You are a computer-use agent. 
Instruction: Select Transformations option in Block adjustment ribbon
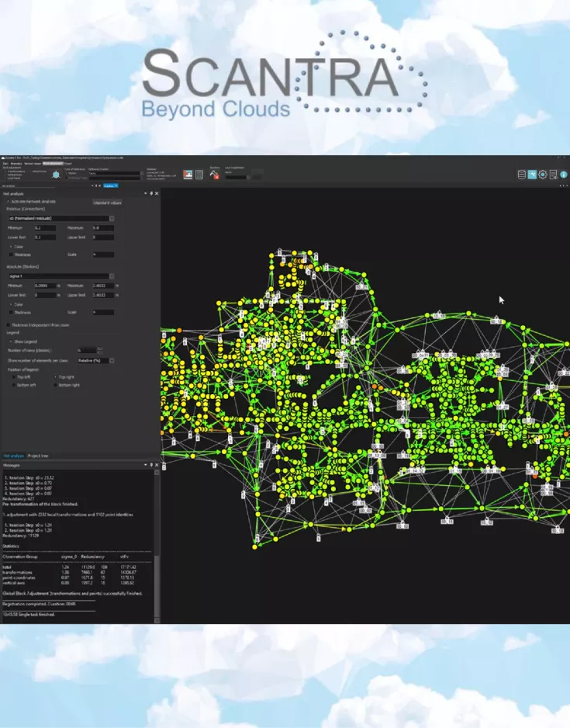click(x=16, y=172)
